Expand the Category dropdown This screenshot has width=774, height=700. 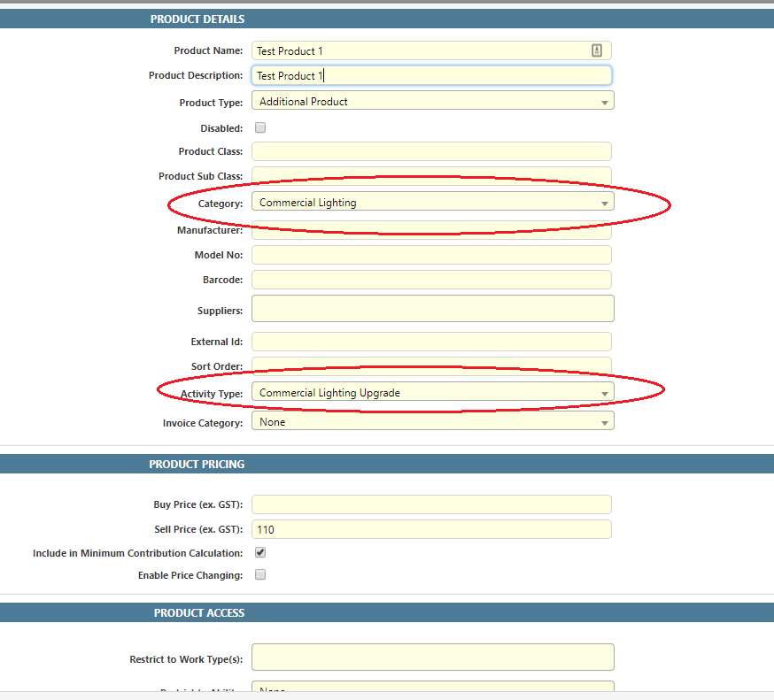[x=432, y=203]
